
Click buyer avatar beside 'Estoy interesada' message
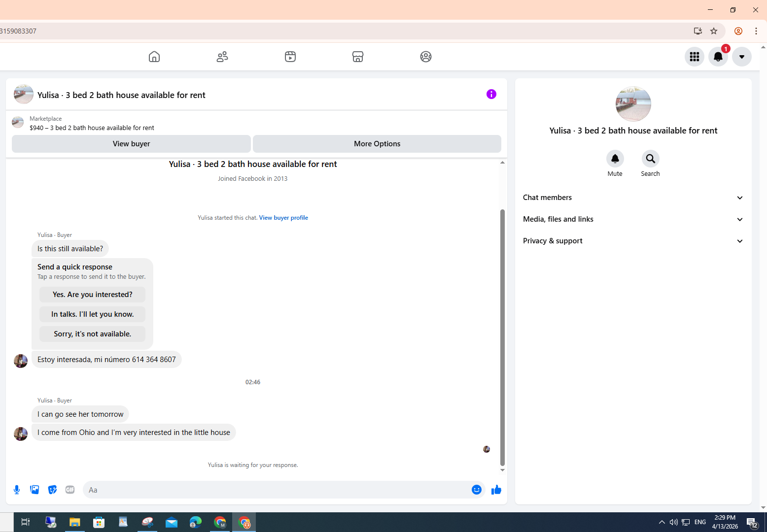click(21, 361)
